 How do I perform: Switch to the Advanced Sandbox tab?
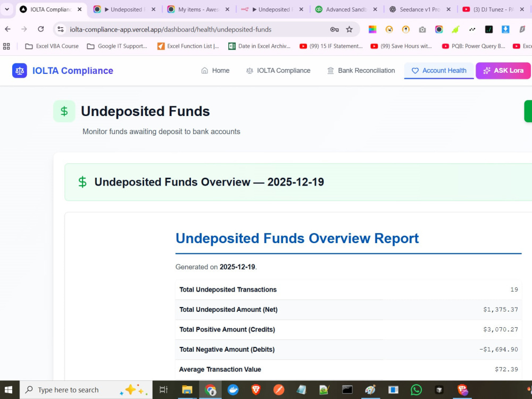[x=346, y=10]
